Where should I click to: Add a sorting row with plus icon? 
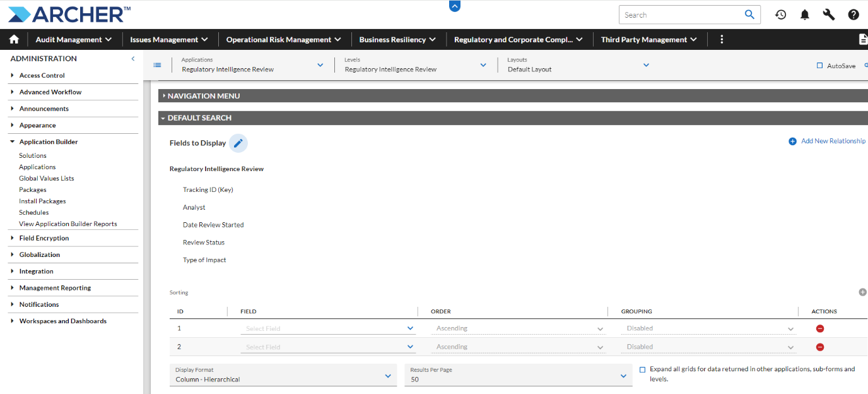point(863,292)
